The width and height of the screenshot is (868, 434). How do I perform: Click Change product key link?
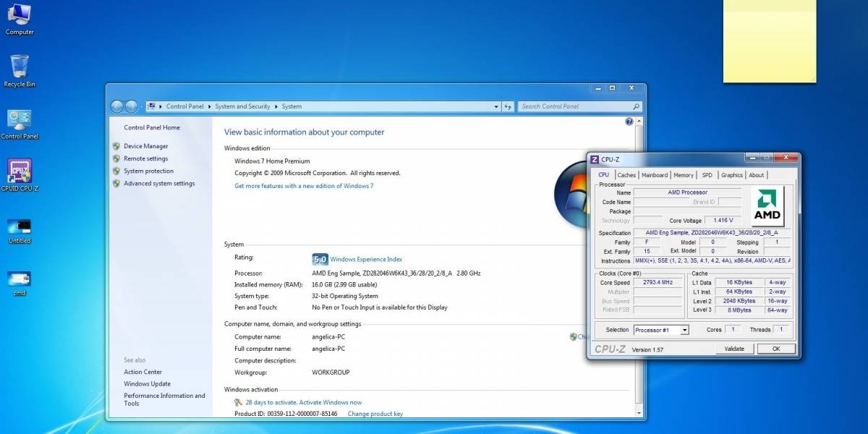(x=375, y=414)
